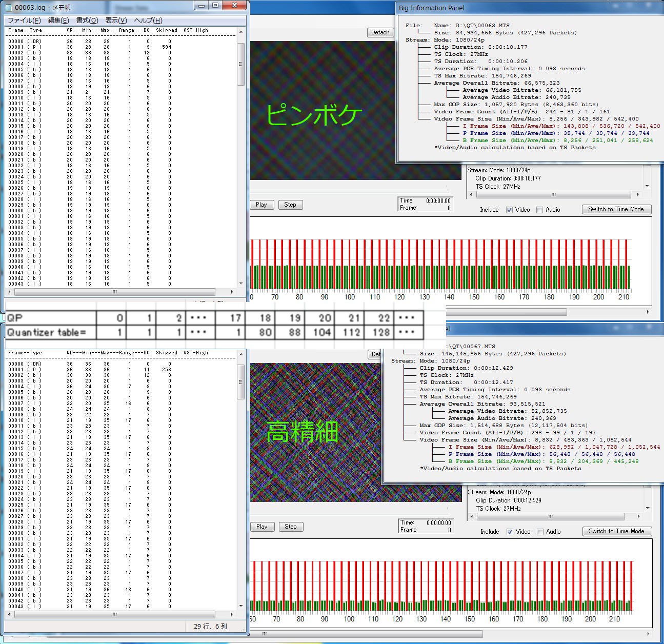
Task: Click the down arrow of 00063.log vertical scrollbar
Action: [240, 283]
